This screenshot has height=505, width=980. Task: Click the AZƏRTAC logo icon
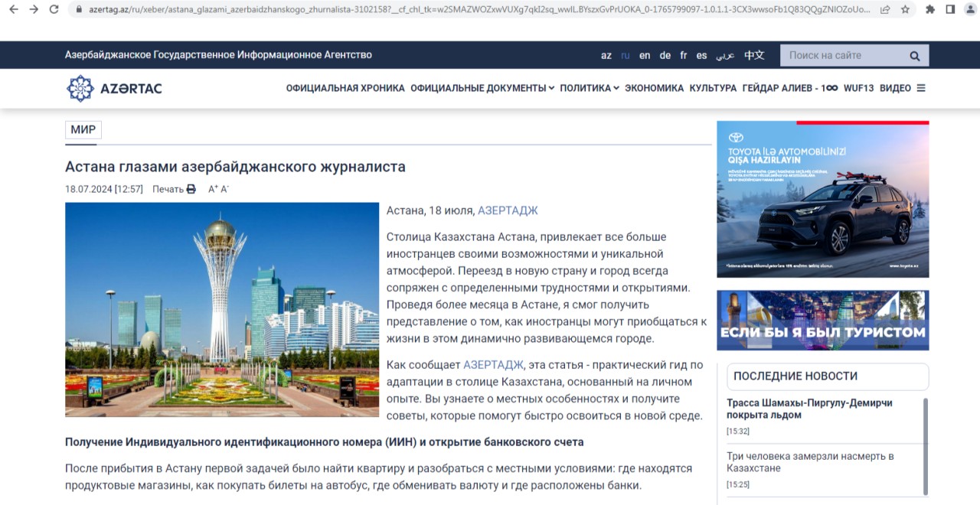(80, 88)
